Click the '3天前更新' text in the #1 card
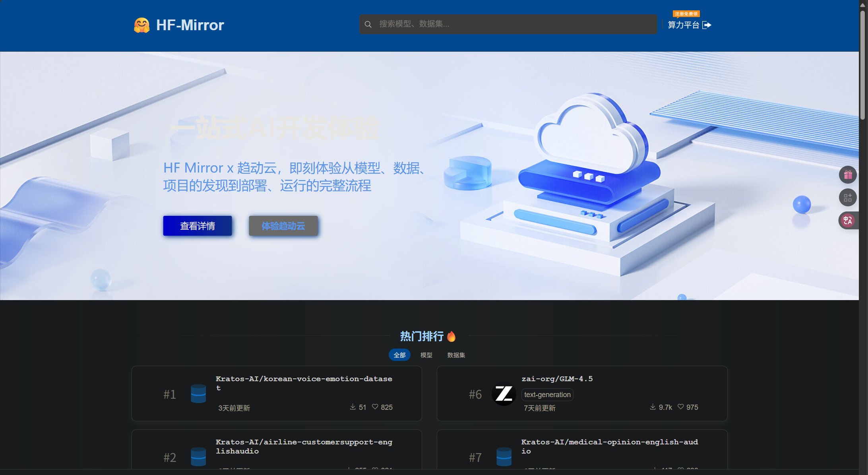The height and width of the screenshot is (475, 868). tap(234, 408)
